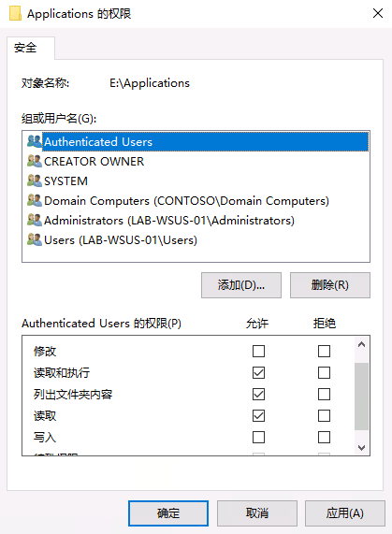Click the 应用(A) button
Image resolution: width=392 pixels, height=534 pixels.
click(345, 512)
